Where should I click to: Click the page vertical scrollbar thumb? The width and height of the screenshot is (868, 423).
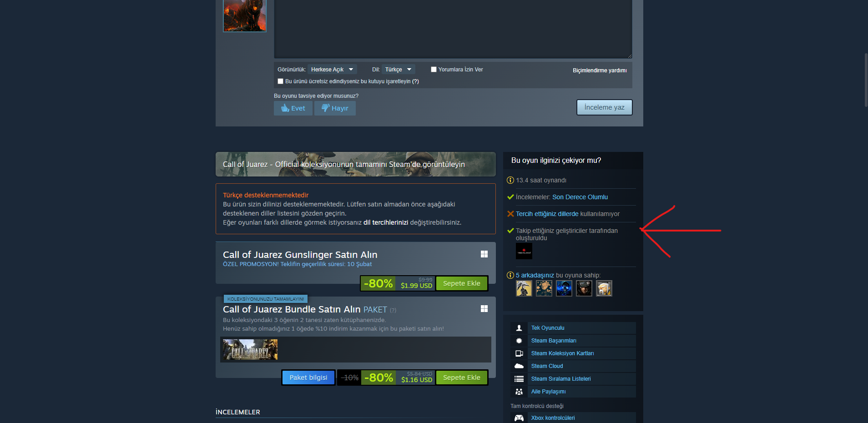coord(866,80)
